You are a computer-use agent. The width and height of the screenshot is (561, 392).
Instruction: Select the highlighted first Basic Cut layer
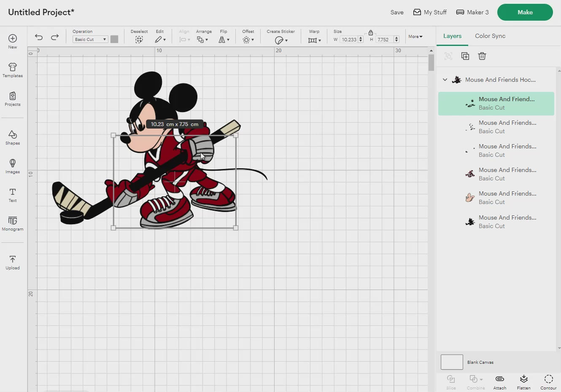point(496,104)
